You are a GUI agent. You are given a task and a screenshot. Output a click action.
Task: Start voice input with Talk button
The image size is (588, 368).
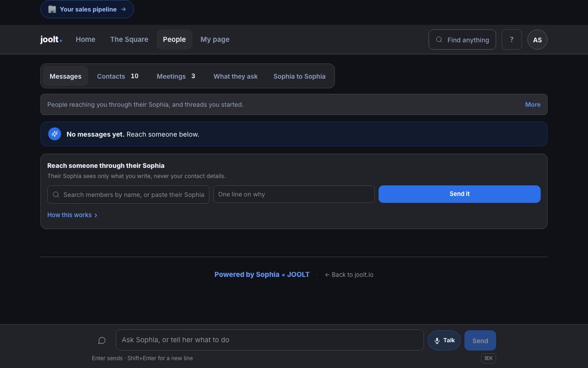pos(444,340)
